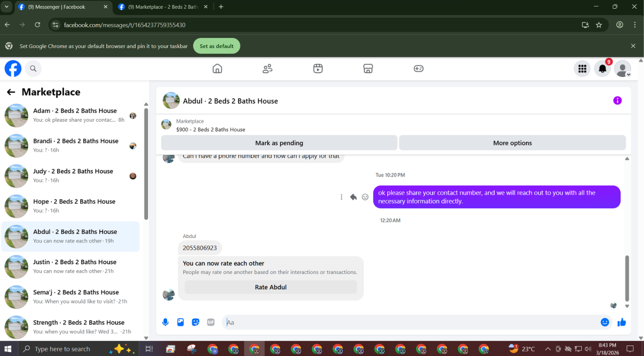644x356 pixels.
Task: Click conversation list scrollbar thumb
Action: click(146, 164)
